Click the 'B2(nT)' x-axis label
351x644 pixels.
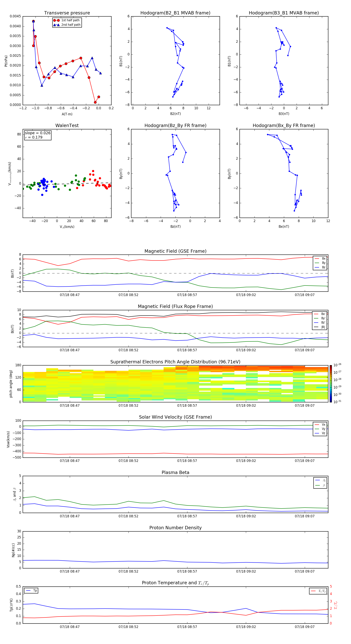175,114
